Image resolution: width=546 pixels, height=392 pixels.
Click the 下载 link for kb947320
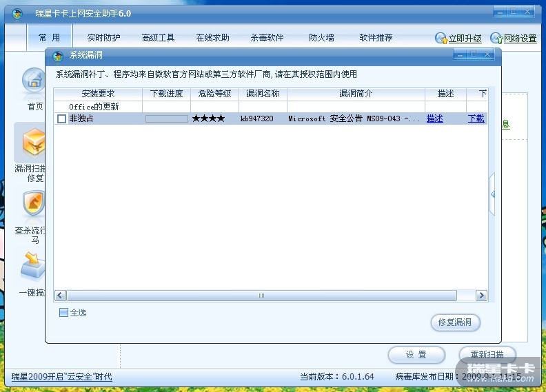[x=476, y=118]
